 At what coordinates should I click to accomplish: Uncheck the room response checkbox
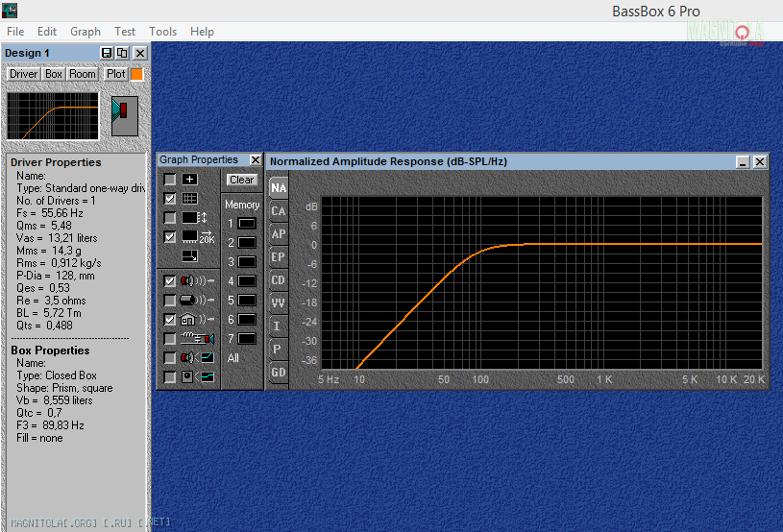point(170,319)
